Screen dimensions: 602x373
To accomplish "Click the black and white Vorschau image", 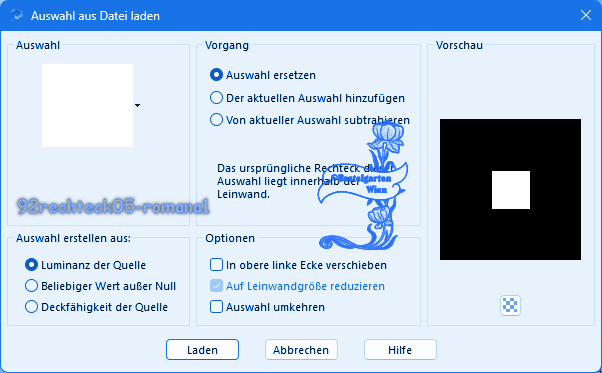I will (510, 190).
